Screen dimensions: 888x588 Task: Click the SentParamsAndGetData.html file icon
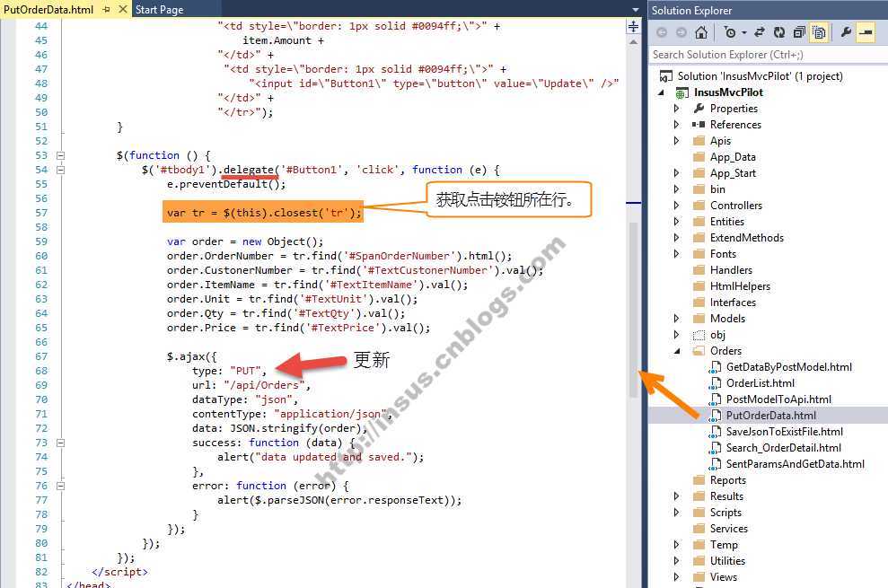click(716, 464)
